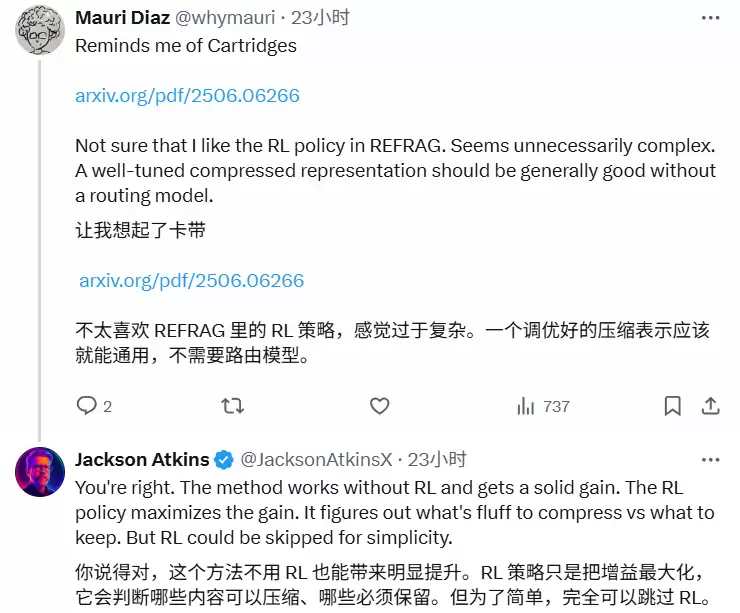
Task: Click the verified badge beside Jackson Atkins
Action: coord(225,460)
